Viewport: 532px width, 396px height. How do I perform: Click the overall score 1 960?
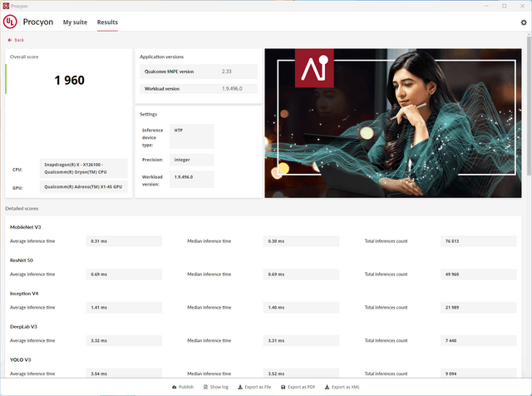click(x=69, y=80)
